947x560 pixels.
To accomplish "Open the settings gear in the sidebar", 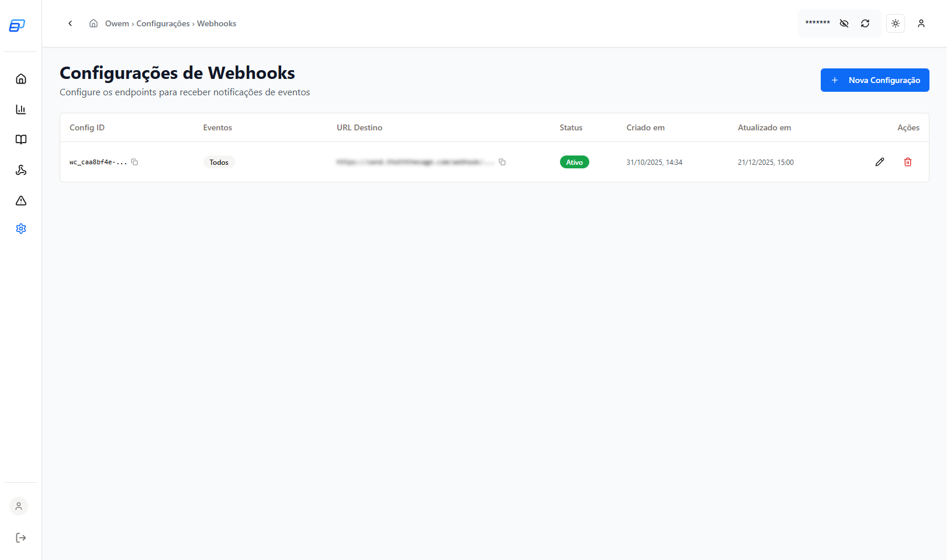I will click(21, 229).
